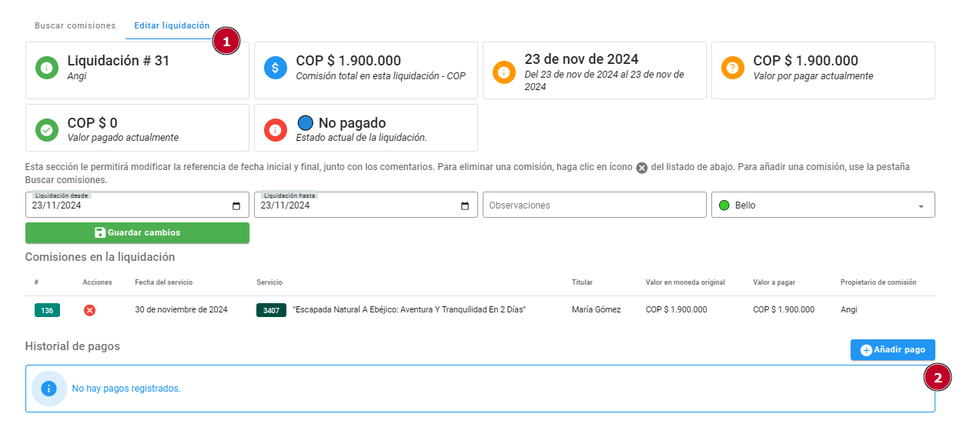Click the orange question icon for Valor por pagar
Image resolution: width=980 pixels, height=444 pixels.
(733, 68)
